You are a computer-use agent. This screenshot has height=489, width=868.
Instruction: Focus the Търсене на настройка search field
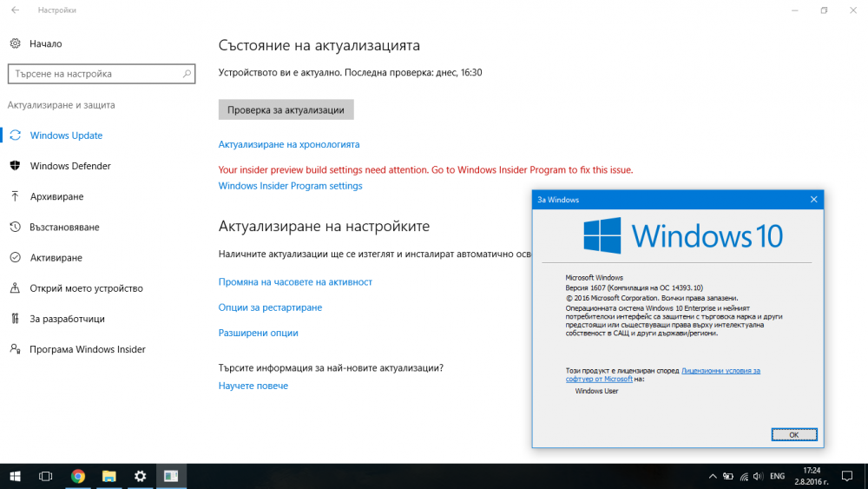[x=102, y=74]
